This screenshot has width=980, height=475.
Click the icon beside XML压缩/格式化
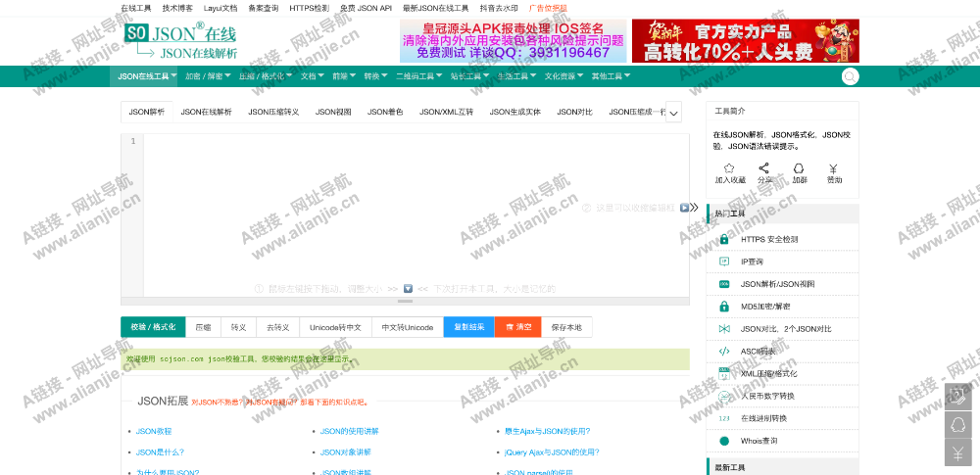coord(724,374)
